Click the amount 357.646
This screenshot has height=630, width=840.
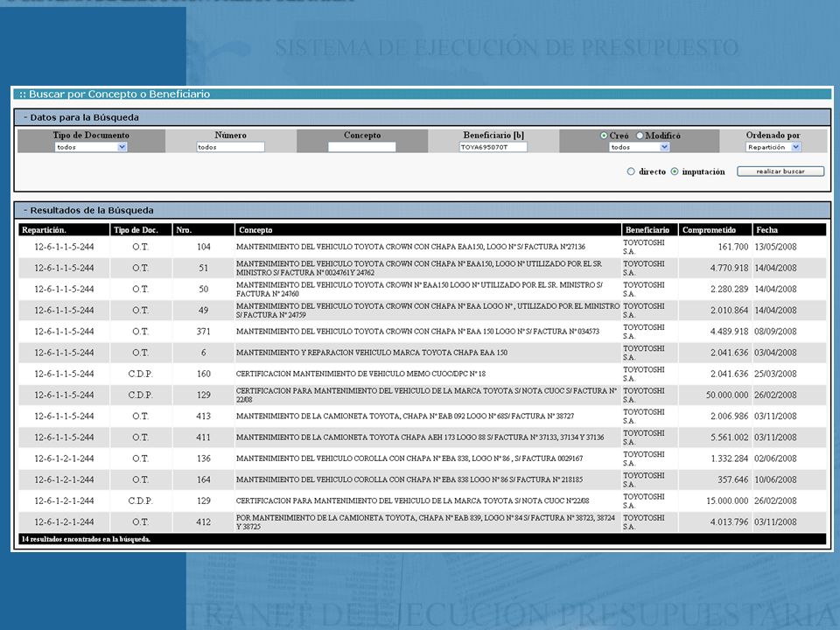click(x=733, y=479)
